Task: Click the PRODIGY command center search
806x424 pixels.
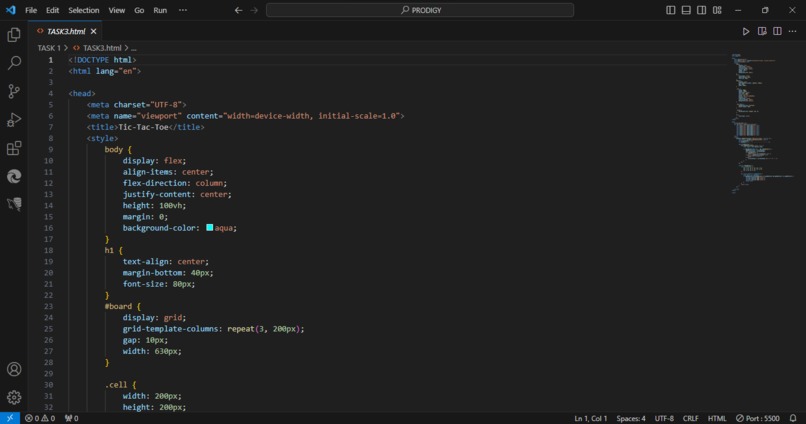Action: coord(420,10)
